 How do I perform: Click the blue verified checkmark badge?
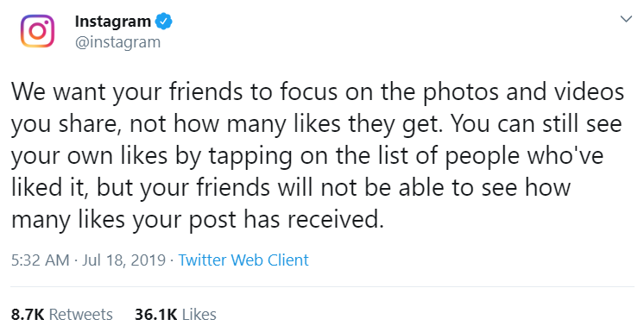pyautogui.click(x=163, y=22)
